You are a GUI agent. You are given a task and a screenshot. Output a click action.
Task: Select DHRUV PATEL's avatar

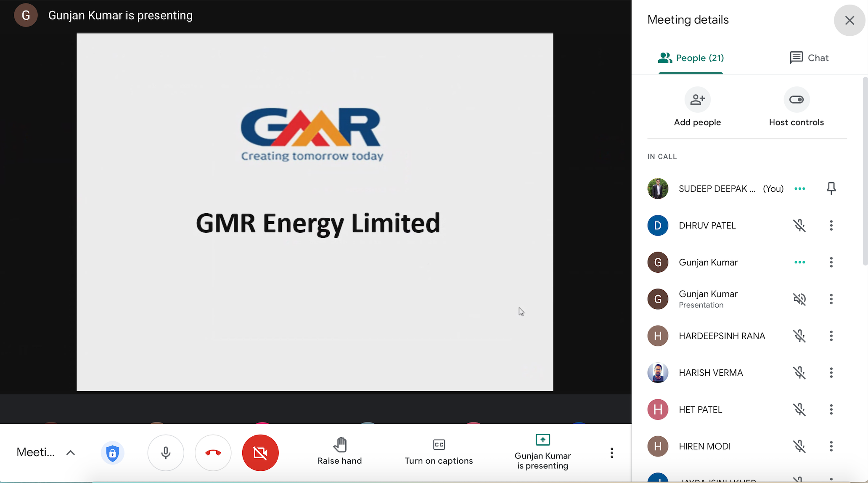658,226
